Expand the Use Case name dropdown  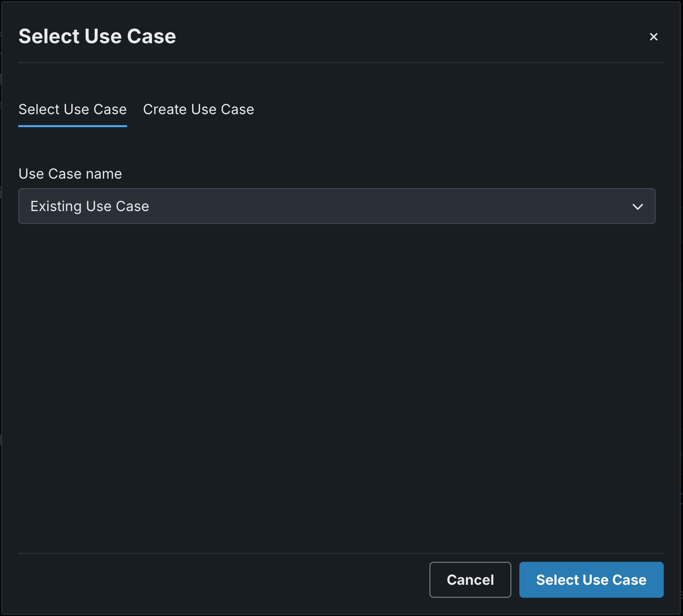coord(336,206)
